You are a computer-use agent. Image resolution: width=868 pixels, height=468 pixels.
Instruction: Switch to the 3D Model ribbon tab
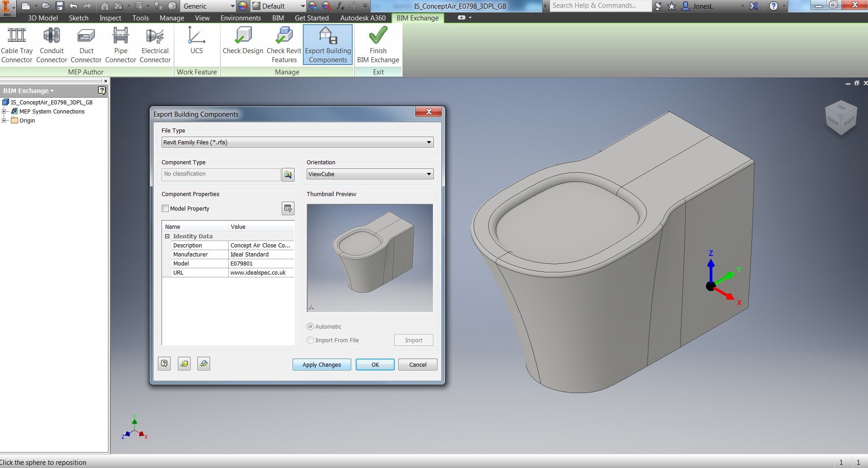point(43,18)
